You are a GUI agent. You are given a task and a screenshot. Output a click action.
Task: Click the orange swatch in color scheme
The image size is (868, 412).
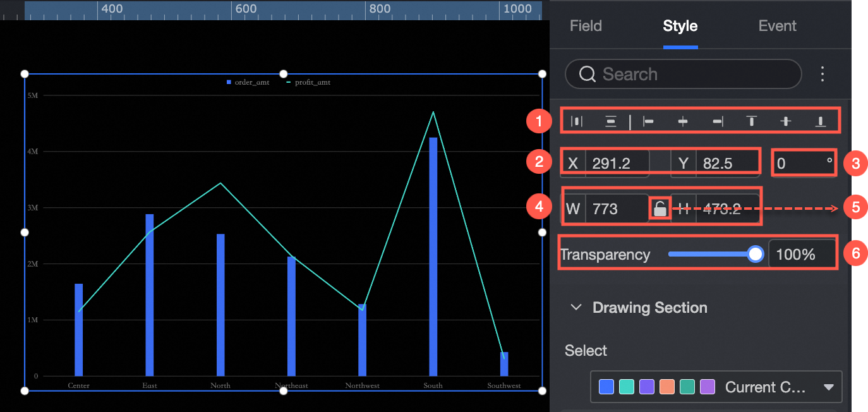(x=667, y=387)
